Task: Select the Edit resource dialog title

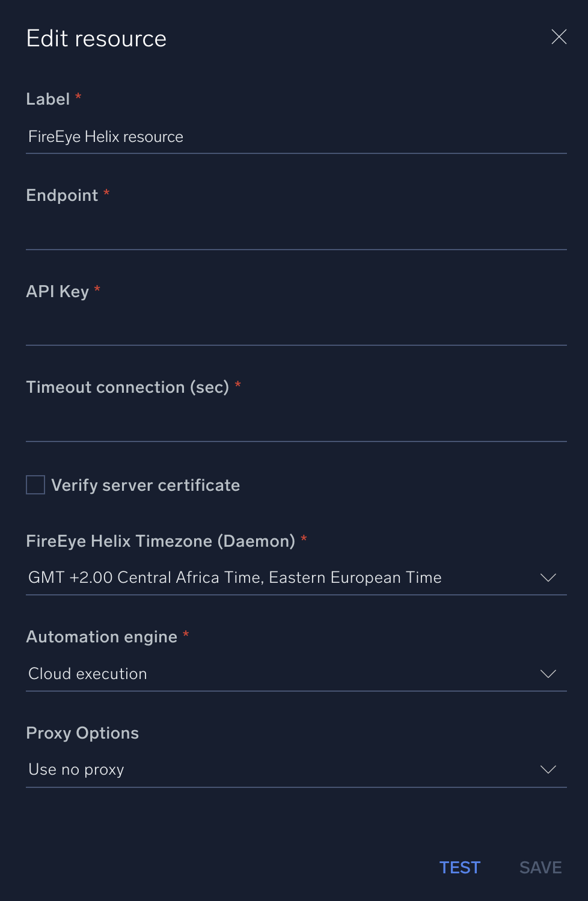Action: (x=96, y=38)
